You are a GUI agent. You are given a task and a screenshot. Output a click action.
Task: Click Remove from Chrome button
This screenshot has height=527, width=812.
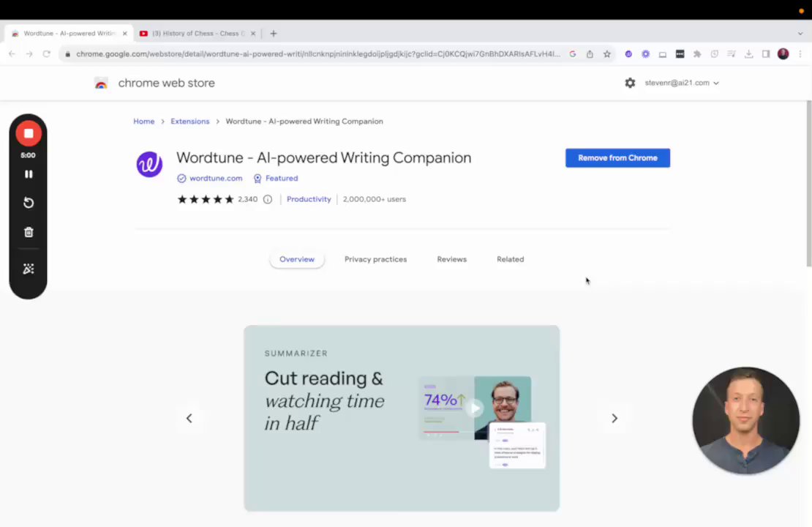coord(617,158)
